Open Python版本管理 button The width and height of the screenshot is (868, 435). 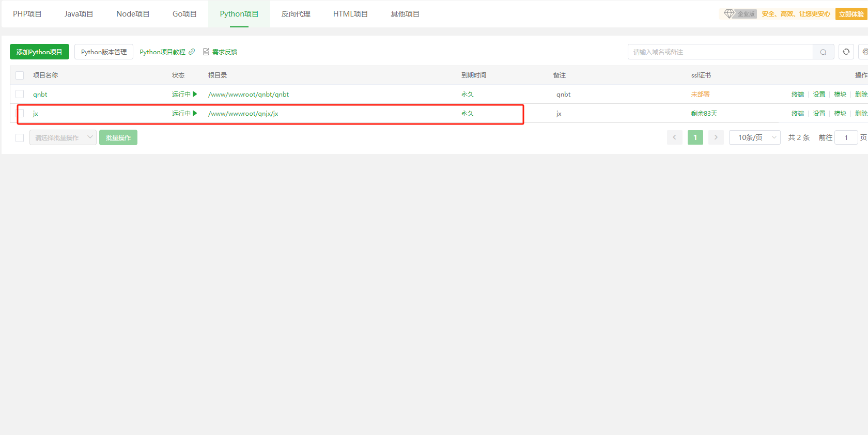tap(104, 52)
